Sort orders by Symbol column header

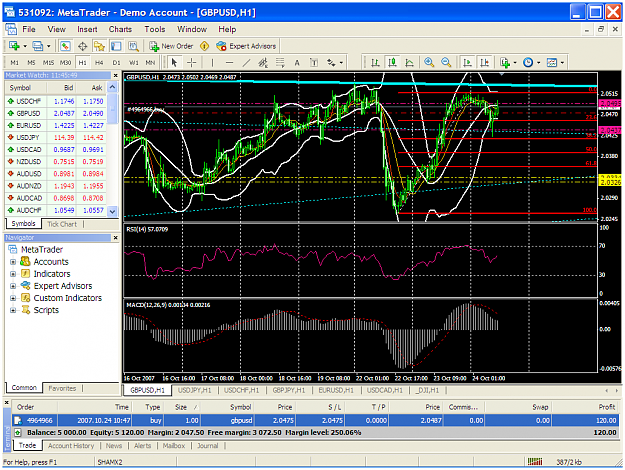pos(228,407)
